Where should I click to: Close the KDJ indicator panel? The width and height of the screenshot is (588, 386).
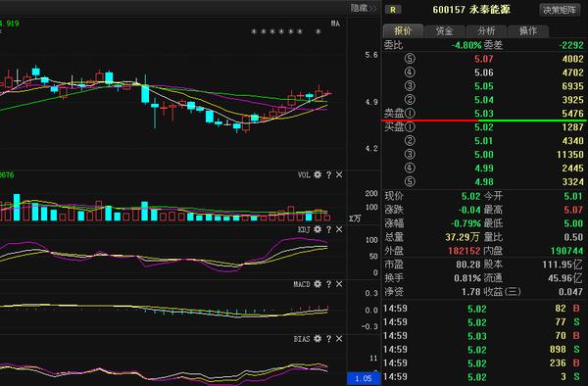[339, 229]
